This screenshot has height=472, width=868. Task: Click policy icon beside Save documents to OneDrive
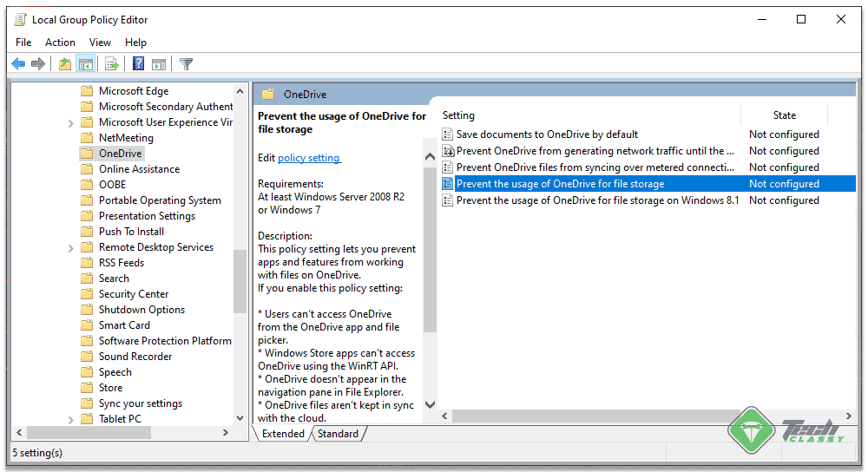[448, 134]
